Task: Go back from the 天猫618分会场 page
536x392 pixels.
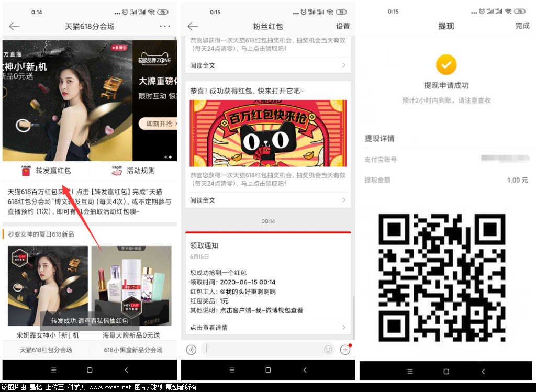Action: point(14,26)
